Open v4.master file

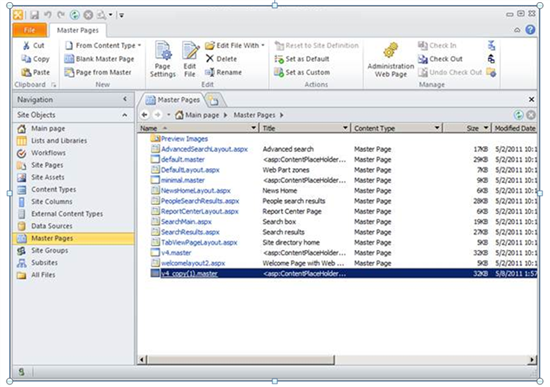coord(176,253)
